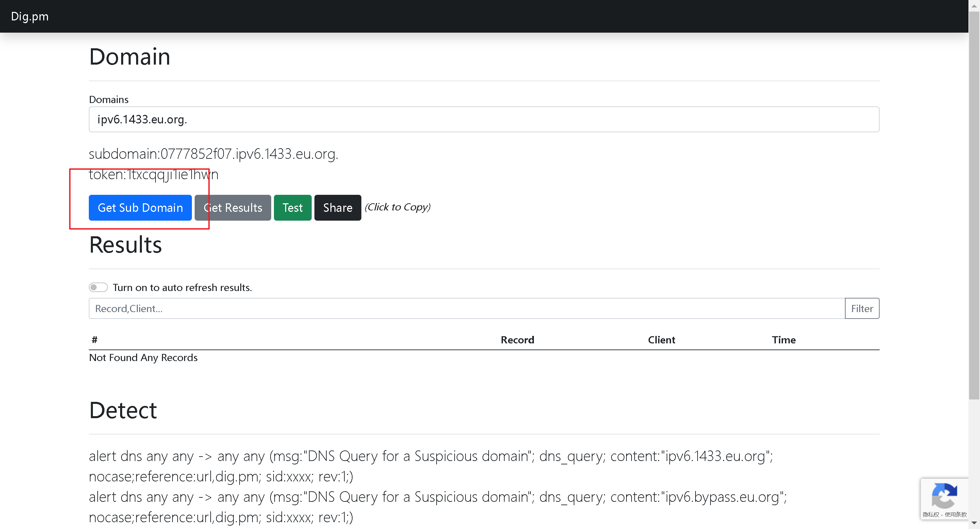Toggle auto refresh results switch
Image resolution: width=980 pixels, height=529 pixels.
pos(98,287)
